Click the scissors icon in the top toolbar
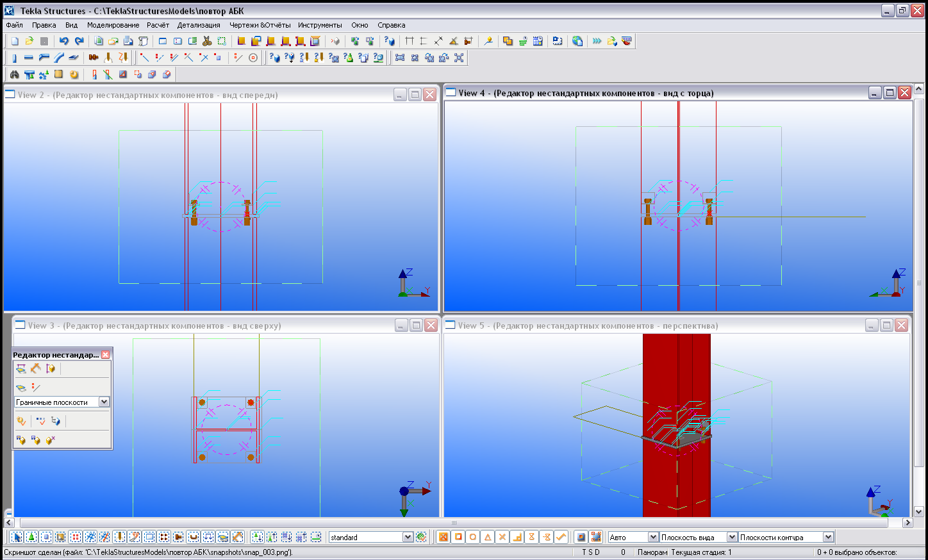The width and height of the screenshot is (928, 560). coord(207,41)
